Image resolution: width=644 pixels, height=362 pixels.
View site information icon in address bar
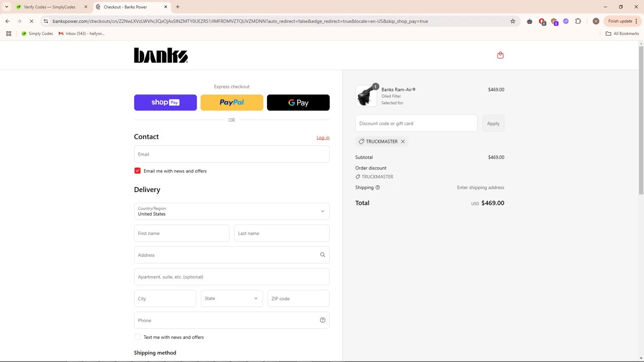tap(46, 21)
